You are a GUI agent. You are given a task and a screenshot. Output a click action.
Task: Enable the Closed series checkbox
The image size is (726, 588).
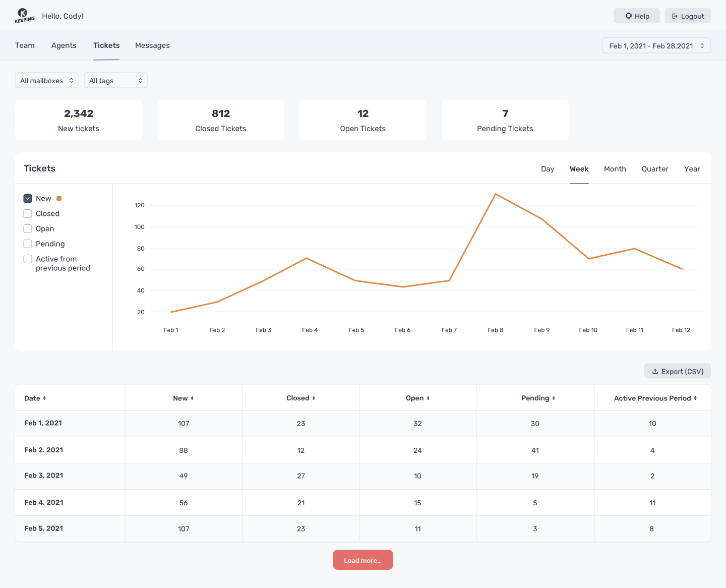tap(28, 214)
